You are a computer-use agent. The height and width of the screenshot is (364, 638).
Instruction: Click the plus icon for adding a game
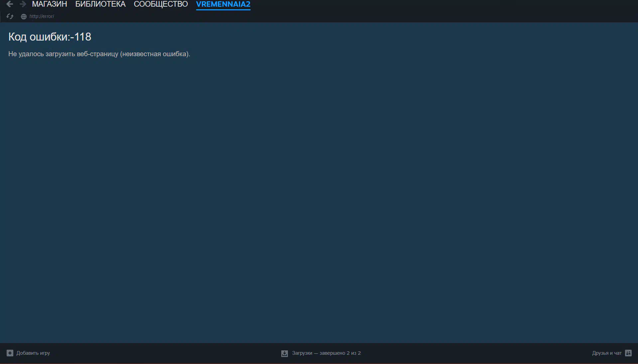10,353
